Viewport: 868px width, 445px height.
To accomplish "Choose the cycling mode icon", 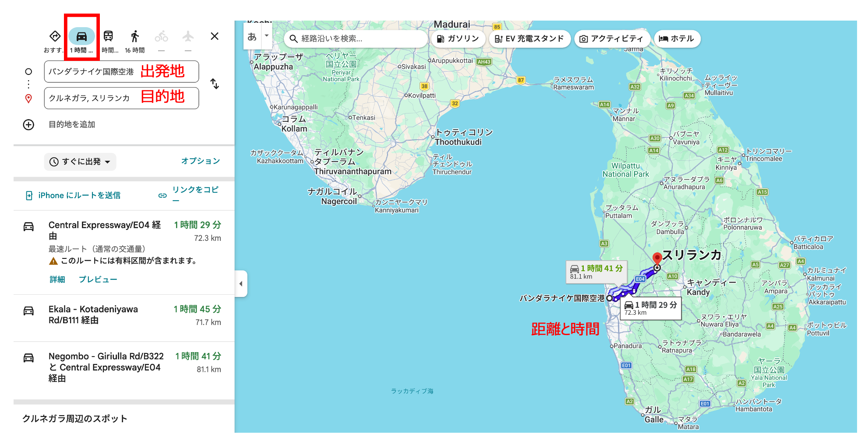I will [x=162, y=37].
